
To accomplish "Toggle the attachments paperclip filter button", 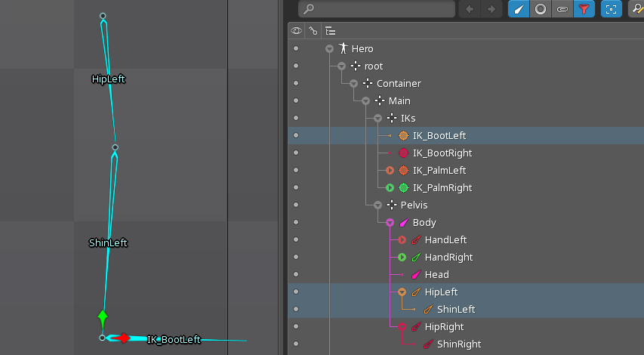I will coord(562,9).
